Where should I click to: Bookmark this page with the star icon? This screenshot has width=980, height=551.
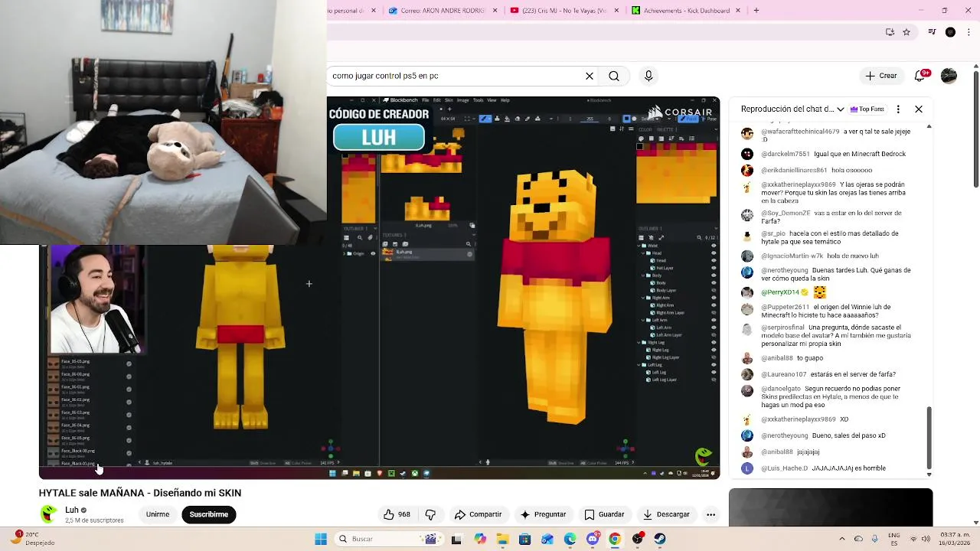[906, 32]
